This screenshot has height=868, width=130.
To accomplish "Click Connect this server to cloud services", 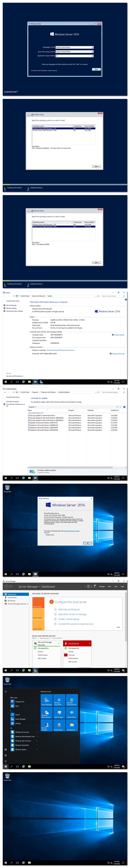I will 76,624.
